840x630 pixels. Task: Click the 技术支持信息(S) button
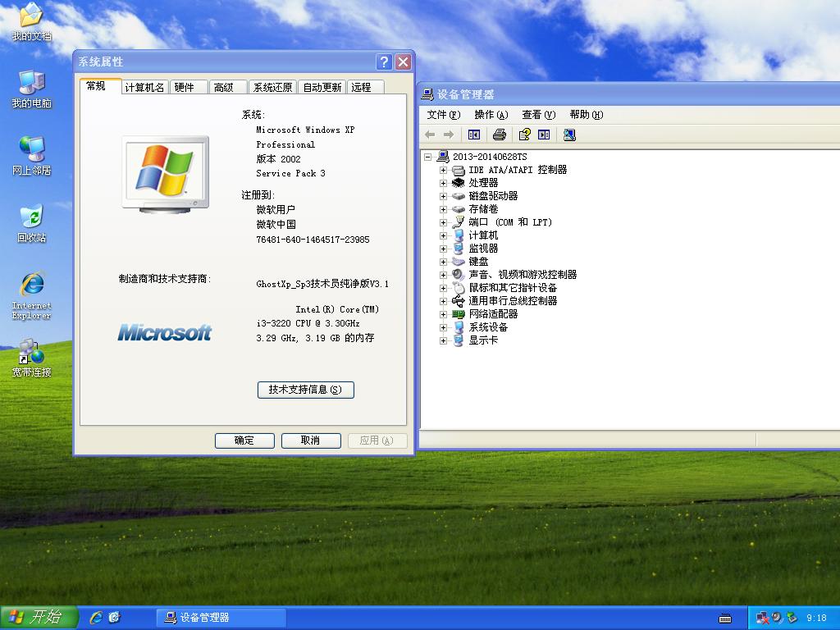[305, 390]
